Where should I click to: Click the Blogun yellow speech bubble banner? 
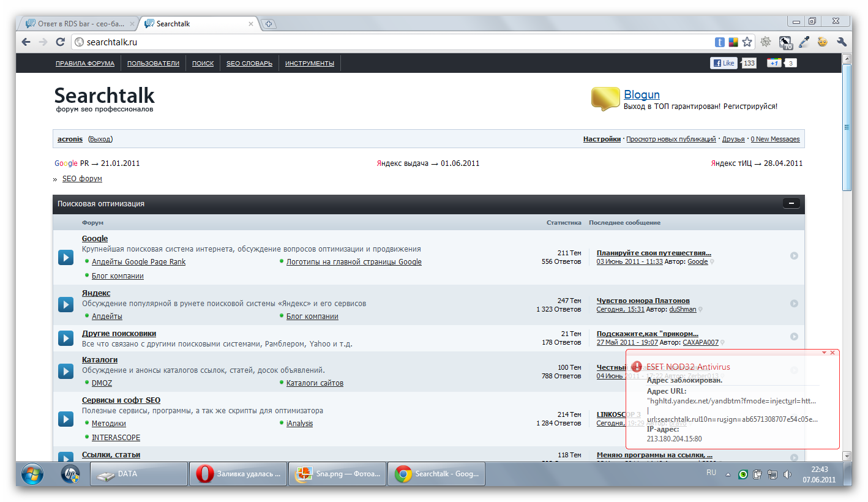pyautogui.click(x=605, y=99)
